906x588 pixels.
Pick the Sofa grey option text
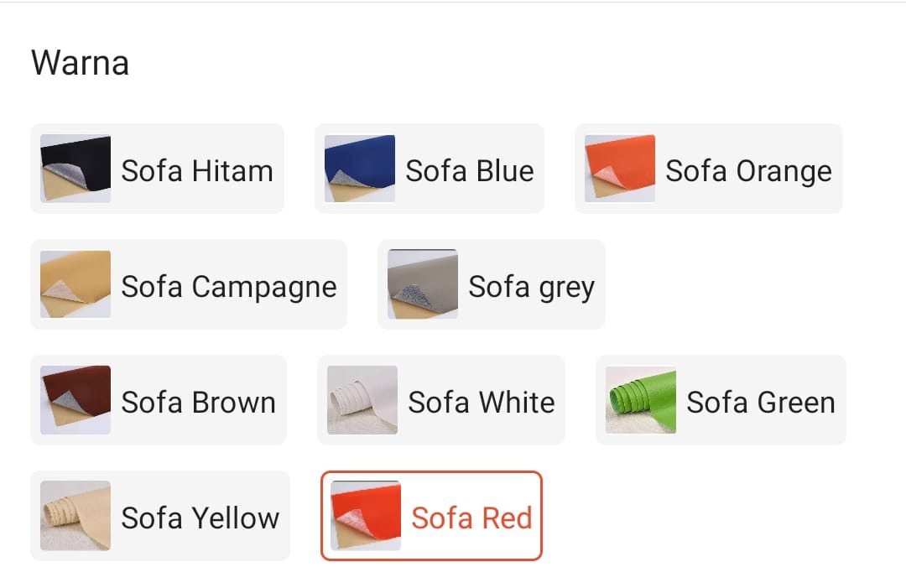pos(532,288)
